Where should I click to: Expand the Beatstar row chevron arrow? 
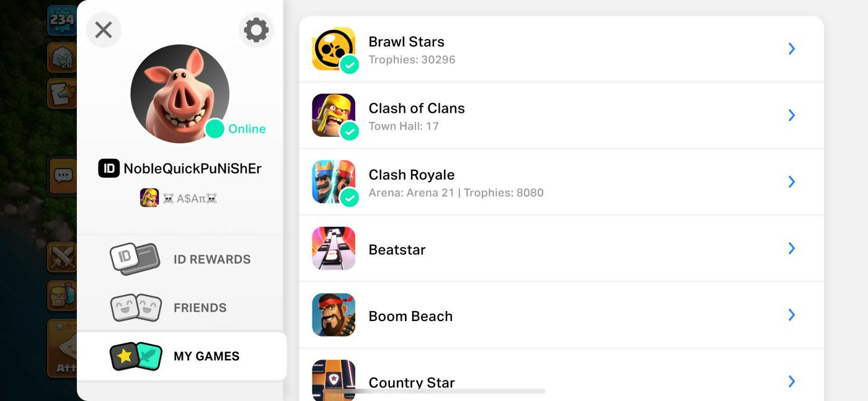point(792,249)
